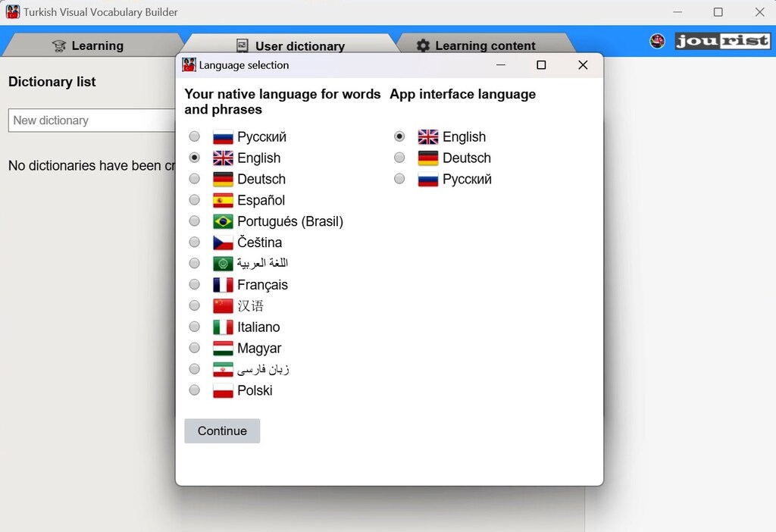
Task: Pick the Čeština radio button
Action: [x=195, y=242]
